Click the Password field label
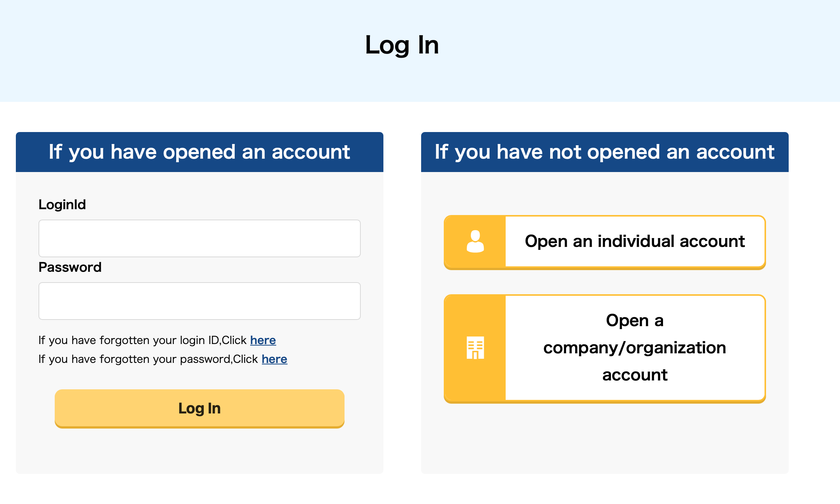This screenshot has width=840, height=504. click(x=70, y=267)
